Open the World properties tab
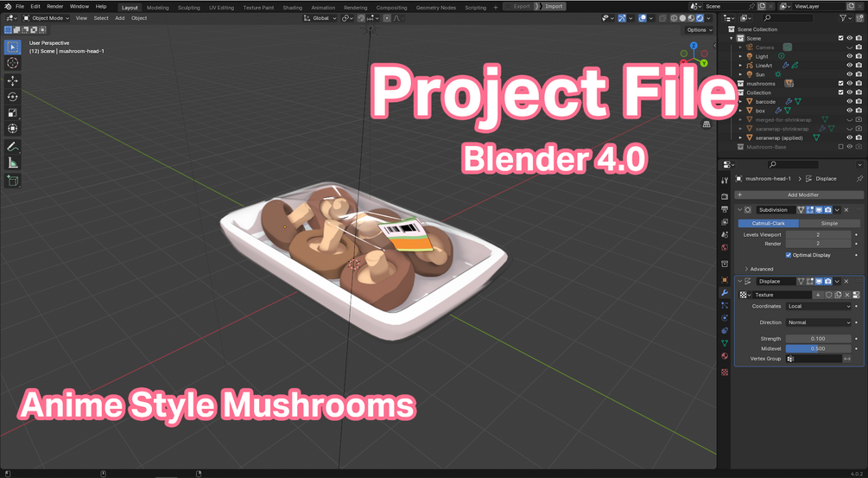Viewport: 868px width, 478px height. point(725,247)
